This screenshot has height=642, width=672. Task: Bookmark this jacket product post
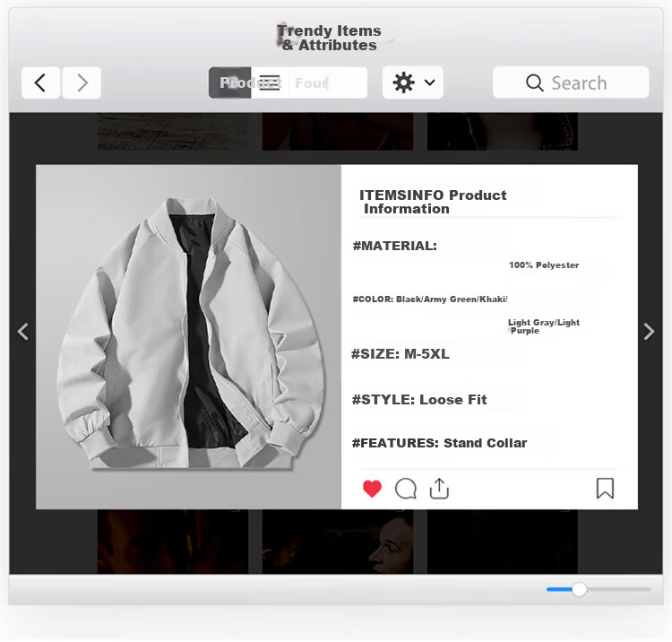tap(605, 489)
